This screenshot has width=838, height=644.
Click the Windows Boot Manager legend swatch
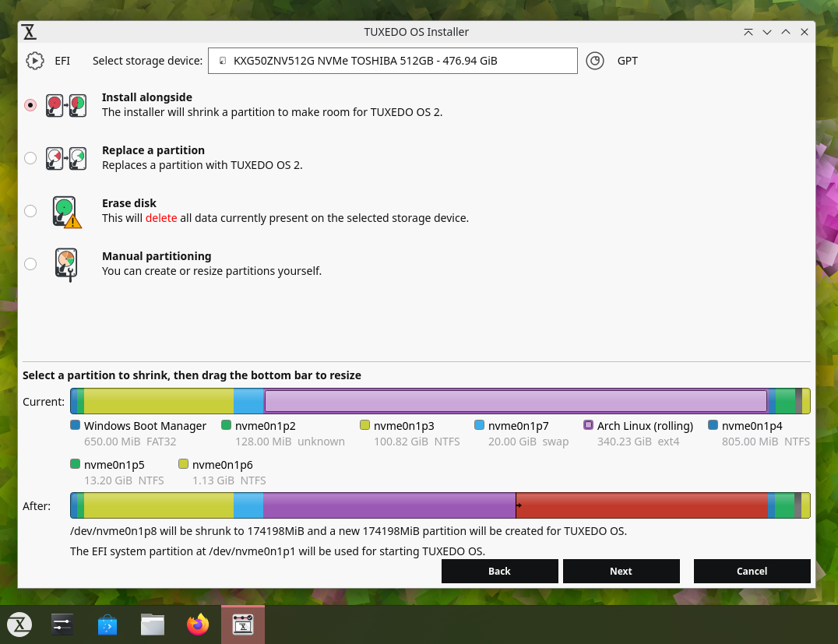click(76, 425)
